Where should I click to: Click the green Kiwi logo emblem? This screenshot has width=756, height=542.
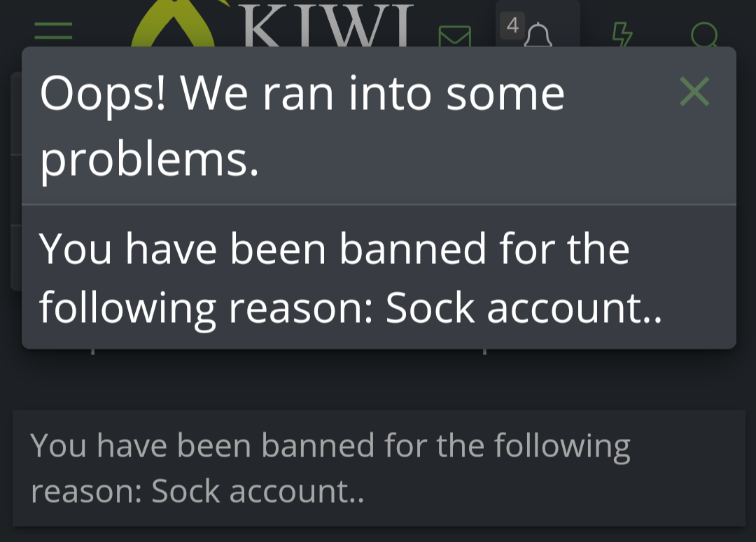tap(174, 23)
